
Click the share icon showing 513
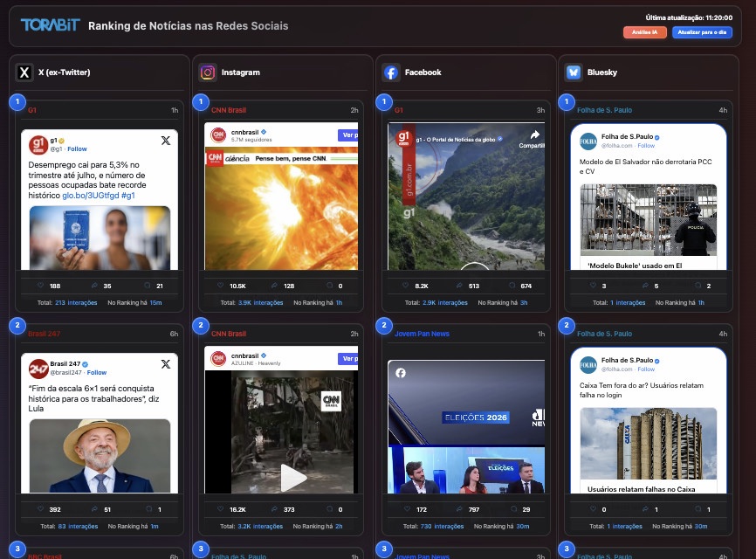coord(459,286)
